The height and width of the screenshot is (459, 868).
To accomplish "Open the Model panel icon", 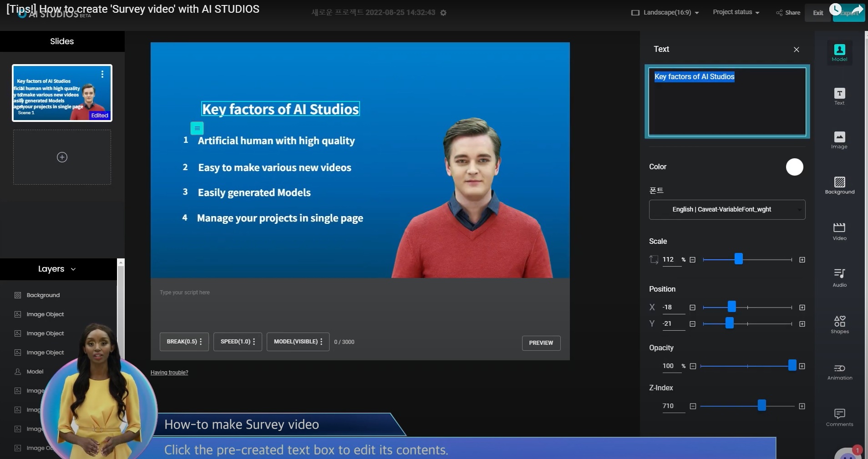I will click(x=839, y=52).
